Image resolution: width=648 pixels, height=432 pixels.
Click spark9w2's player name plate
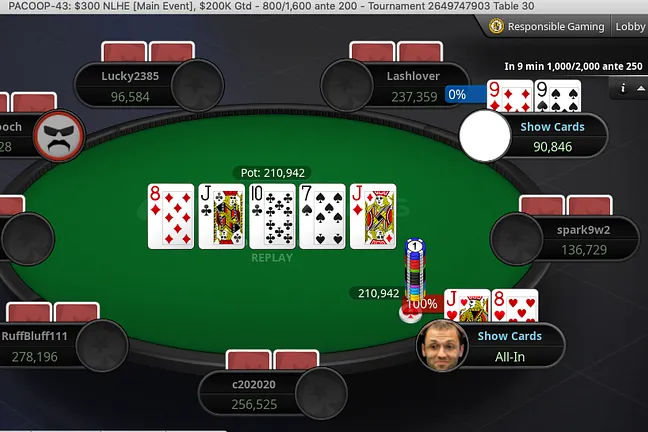point(584,239)
